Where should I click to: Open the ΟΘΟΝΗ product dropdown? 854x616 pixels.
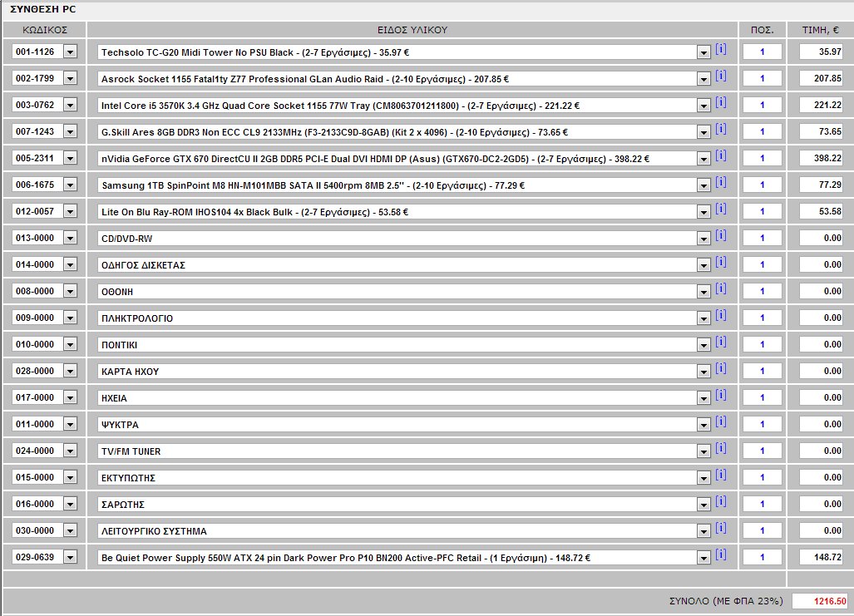[703, 292]
